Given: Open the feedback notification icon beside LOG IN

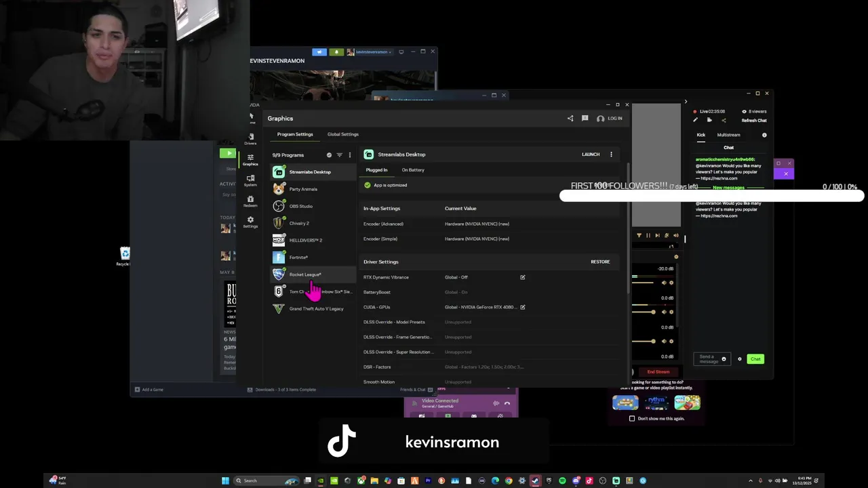Looking at the screenshot, I should click(585, 118).
